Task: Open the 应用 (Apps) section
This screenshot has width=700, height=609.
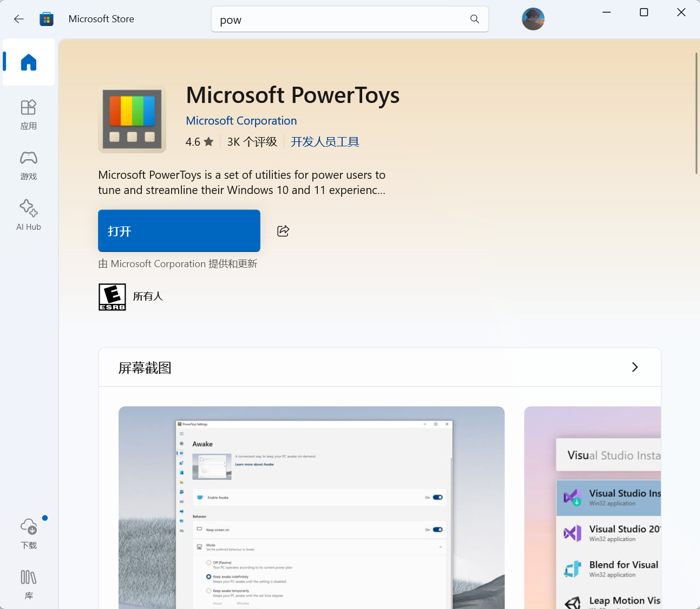Action: [29, 114]
